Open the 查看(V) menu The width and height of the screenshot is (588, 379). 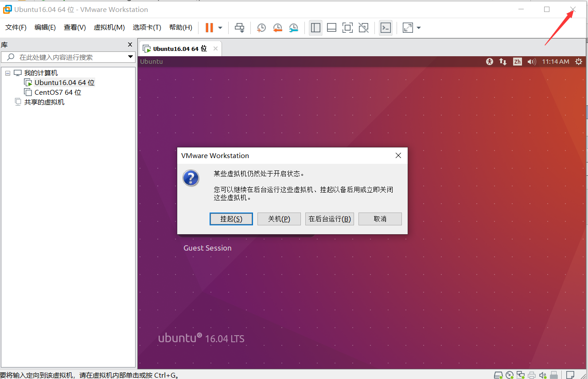[x=75, y=27]
